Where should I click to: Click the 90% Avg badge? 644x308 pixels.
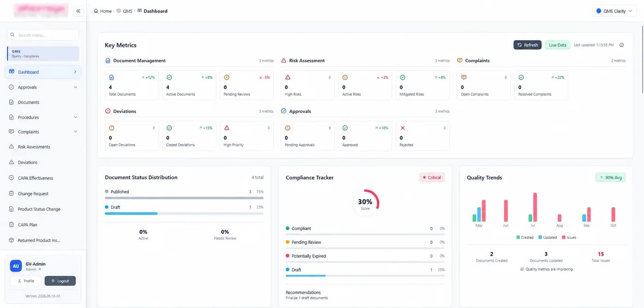pos(610,178)
